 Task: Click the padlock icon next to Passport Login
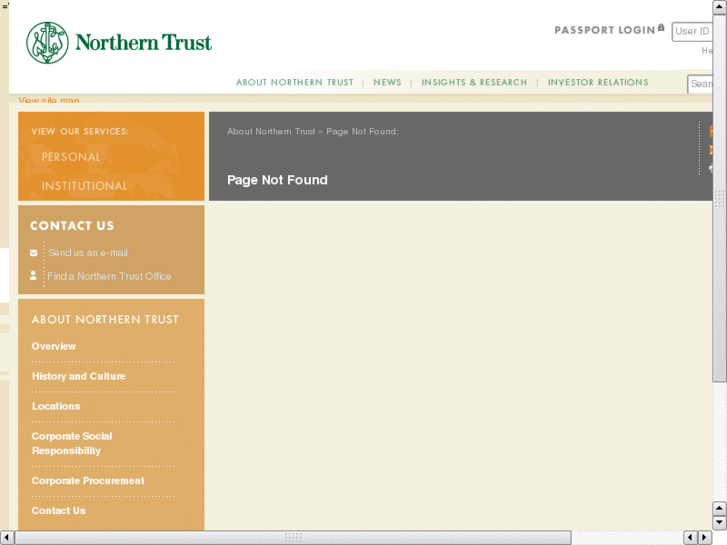(661, 28)
